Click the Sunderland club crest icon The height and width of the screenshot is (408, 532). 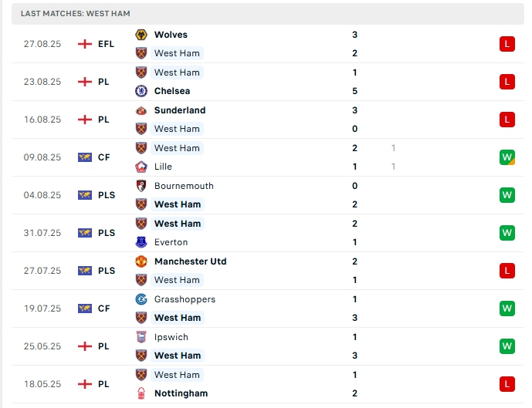pyautogui.click(x=141, y=110)
